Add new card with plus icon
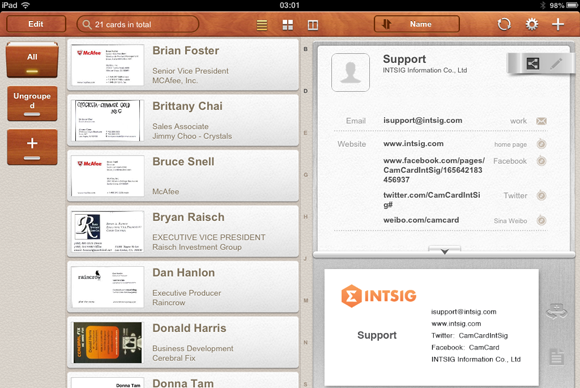The image size is (580, 388). pos(558,24)
